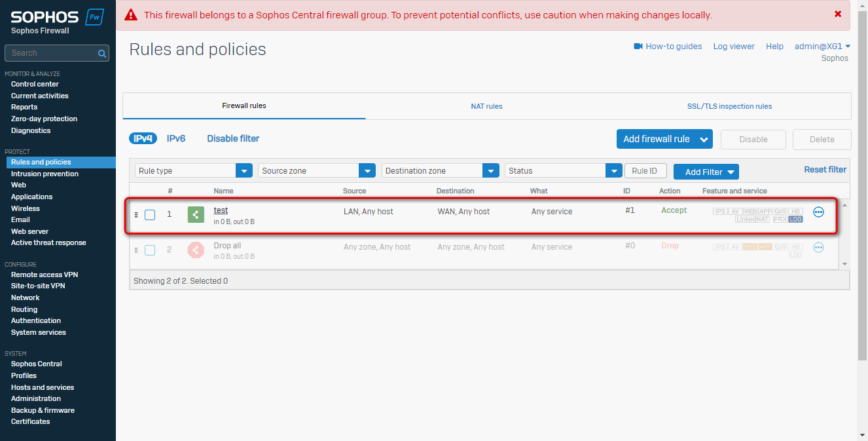Screen dimensions: 868x441
Task: Select the checkbox for the Drop all rule
Action: [150, 250]
